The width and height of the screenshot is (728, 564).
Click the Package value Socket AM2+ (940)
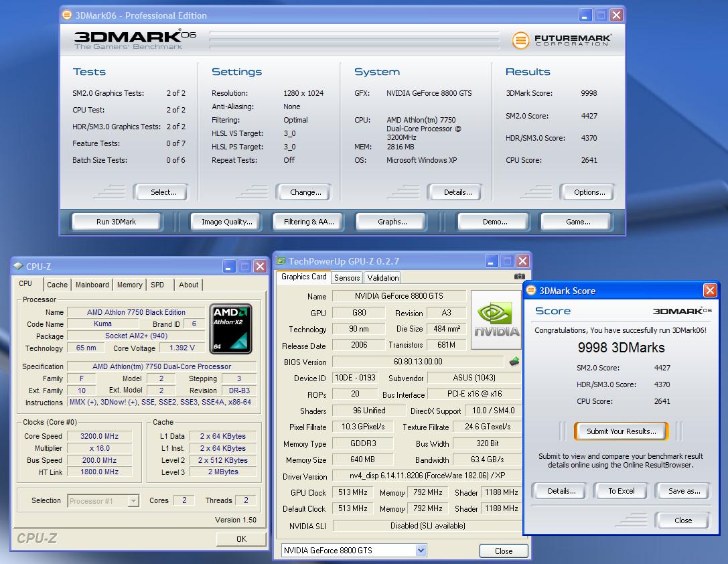[x=136, y=336]
